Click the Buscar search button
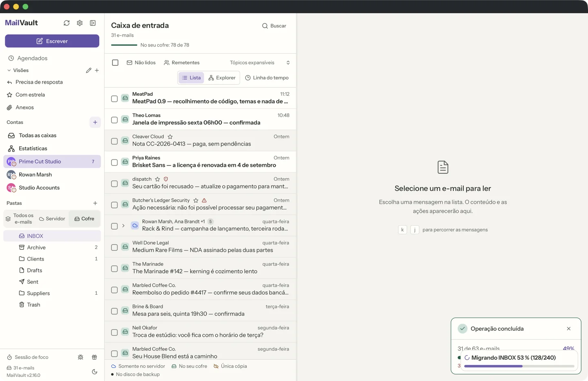The height and width of the screenshot is (381, 588). [x=274, y=26]
